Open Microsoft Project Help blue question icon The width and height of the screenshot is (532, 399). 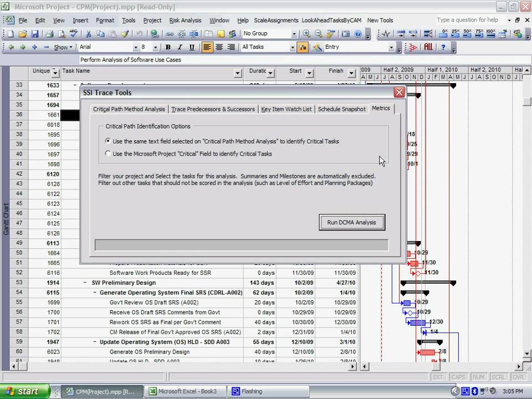[x=357, y=34]
